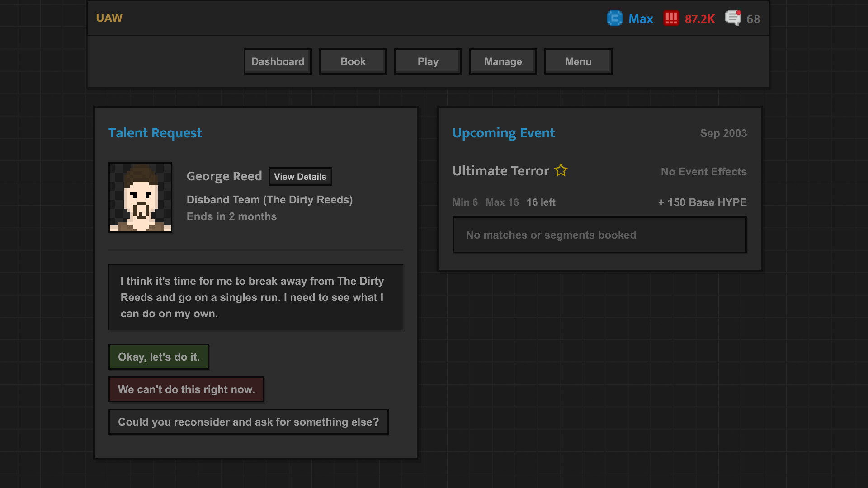Click George Reed's portrait thumbnail

pyautogui.click(x=140, y=197)
